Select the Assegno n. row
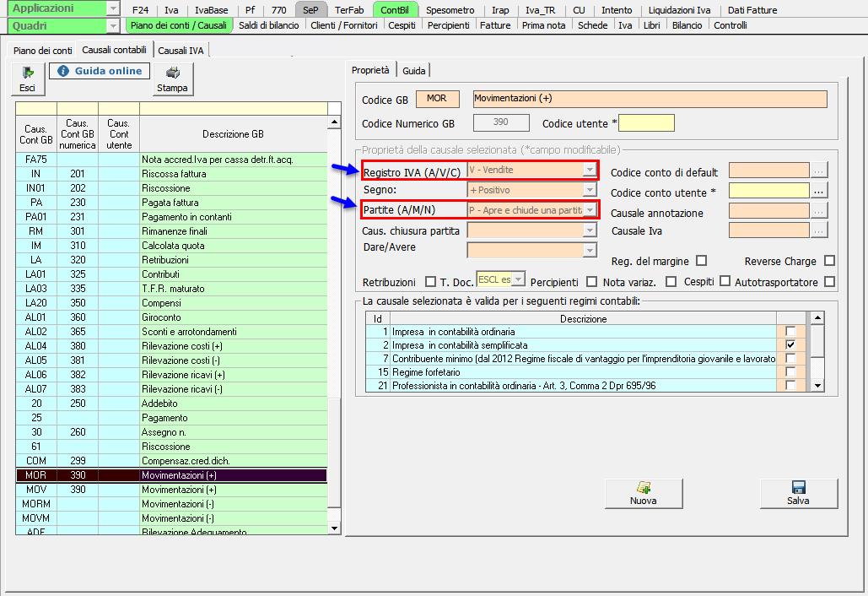The image size is (868, 596). point(171,432)
